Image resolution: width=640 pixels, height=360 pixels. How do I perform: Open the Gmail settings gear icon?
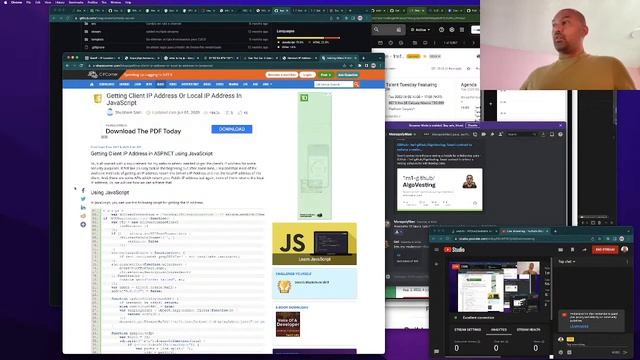pos(452,29)
